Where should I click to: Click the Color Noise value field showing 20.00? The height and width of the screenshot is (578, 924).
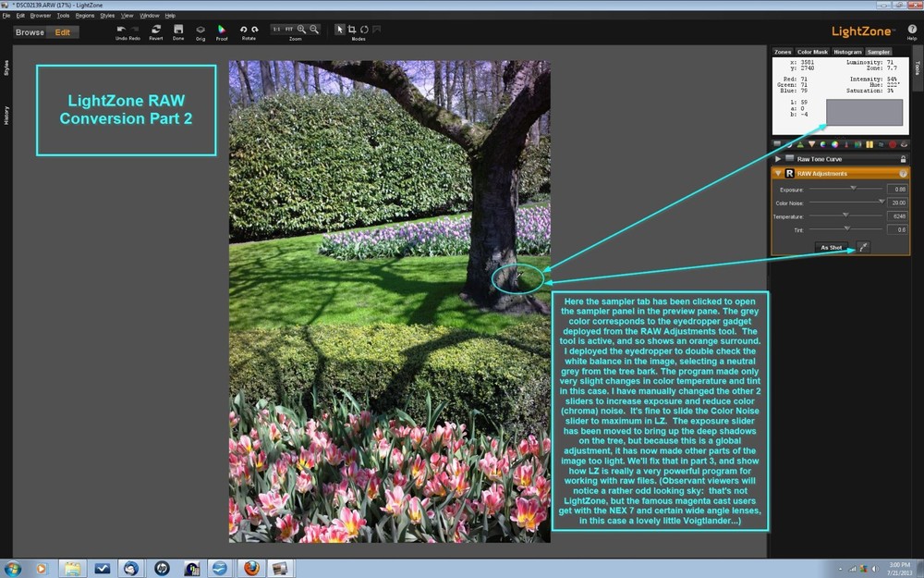pyautogui.click(x=897, y=202)
